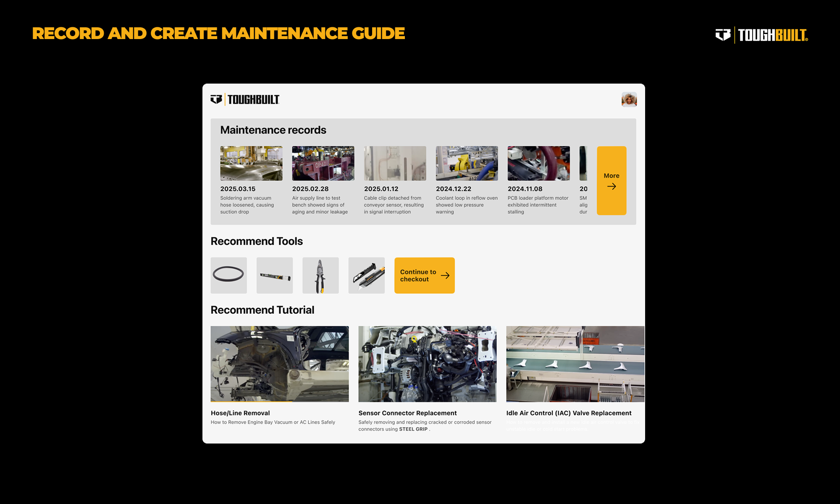840x504 pixels.
Task: Open the 2025.02.28 air supply line record
Action: 323,163
